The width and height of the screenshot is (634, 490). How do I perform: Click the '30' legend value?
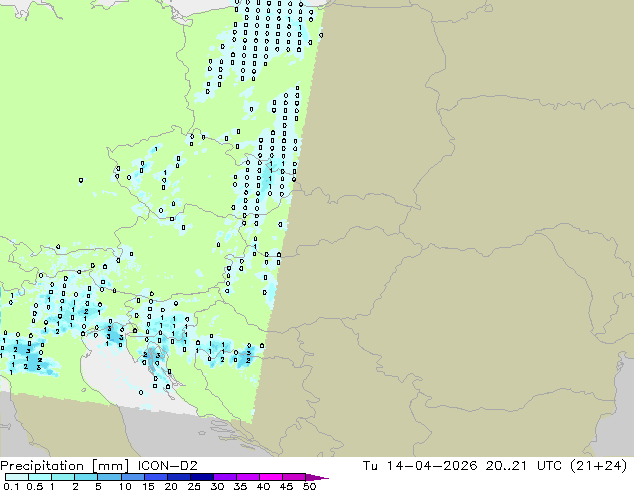coord(217,486)
